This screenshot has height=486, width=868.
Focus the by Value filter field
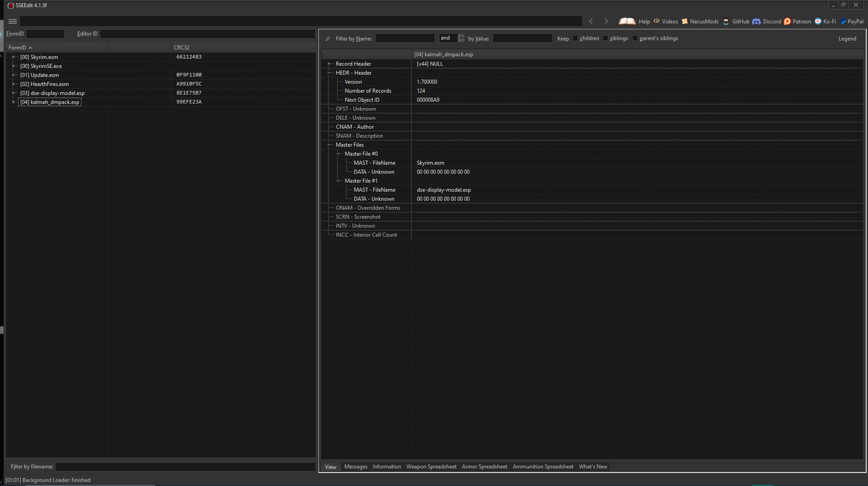[x=523, y=38]
